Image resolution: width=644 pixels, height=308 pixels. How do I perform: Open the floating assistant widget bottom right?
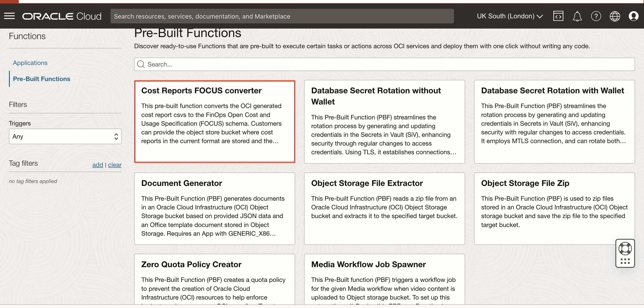pyautogui.click(x=625, y=253)
